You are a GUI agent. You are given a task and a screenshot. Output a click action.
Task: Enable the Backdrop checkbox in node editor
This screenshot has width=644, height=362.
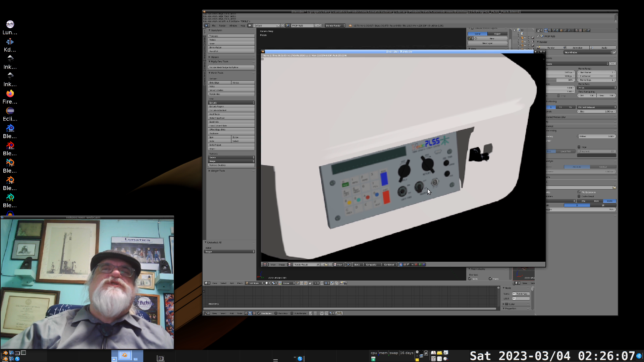276,313
